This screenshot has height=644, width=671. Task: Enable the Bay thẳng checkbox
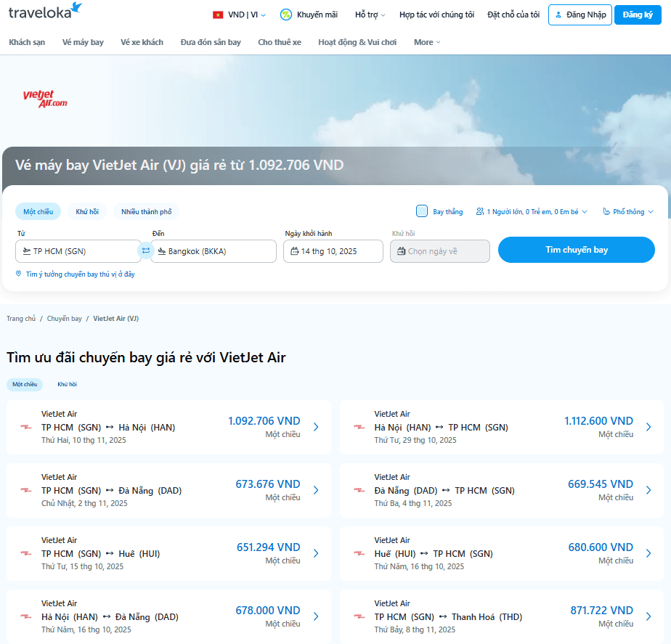[422, 211]
